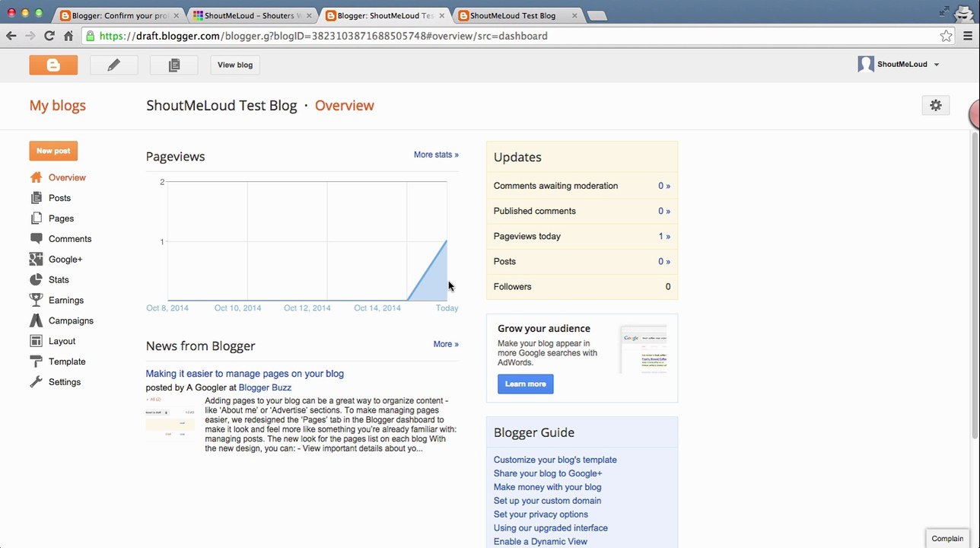Click the news article thumbnail image

click(170, 418)
